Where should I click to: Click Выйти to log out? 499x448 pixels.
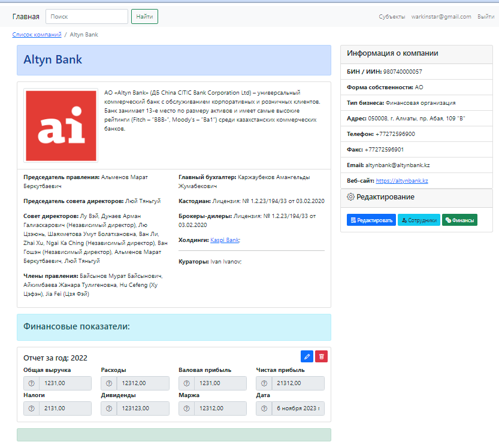486,17
